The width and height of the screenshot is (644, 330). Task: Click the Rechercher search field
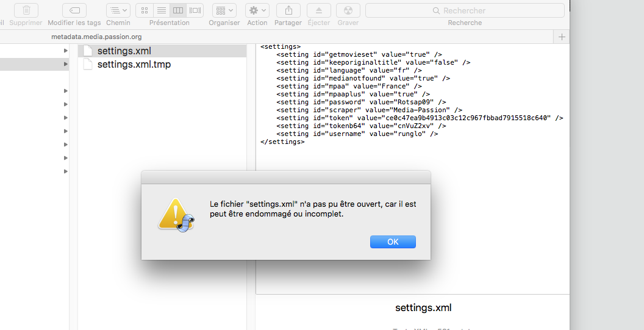tap(465, 10)
